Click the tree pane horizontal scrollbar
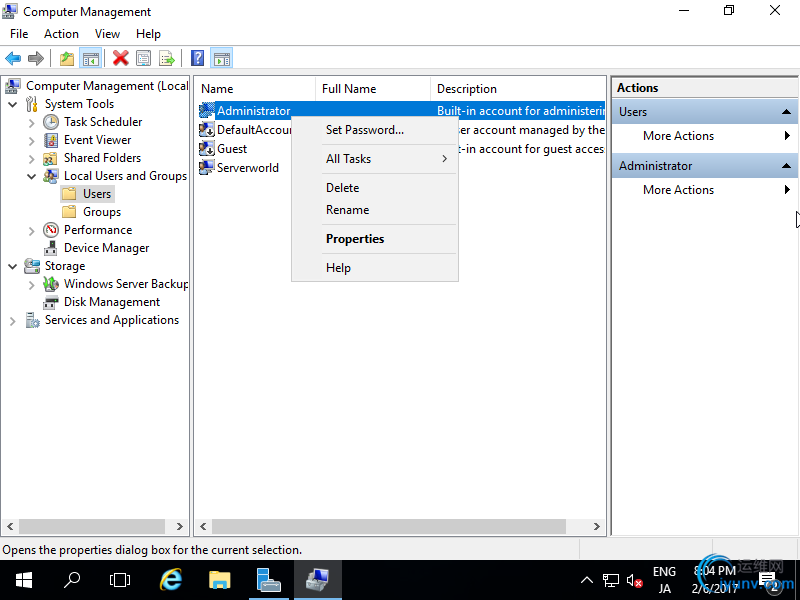 (92, 526)
